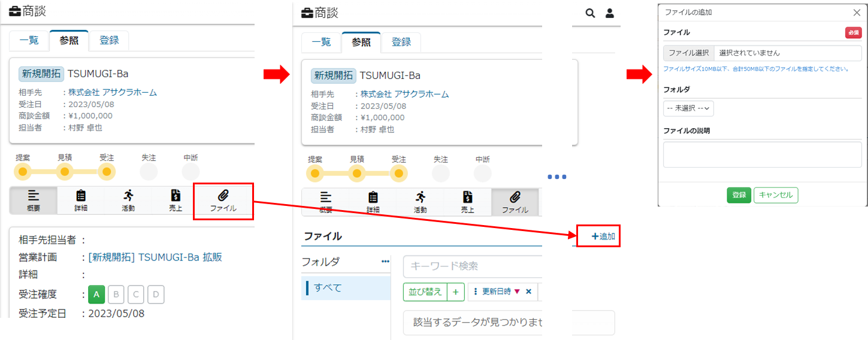Select the 失注 stage circle in the overview screen
This screenshot has height=340, width=868.
(149, 172)
